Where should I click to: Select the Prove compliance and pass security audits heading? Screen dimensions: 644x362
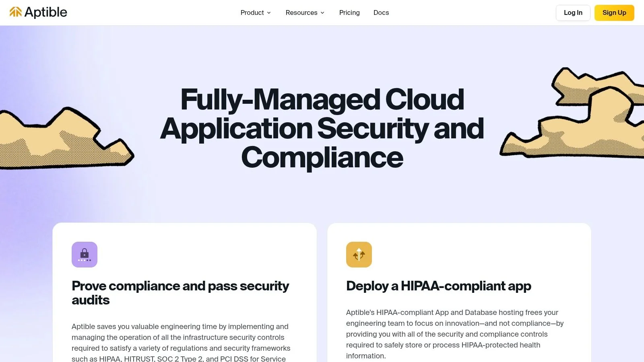coord(180,293)
